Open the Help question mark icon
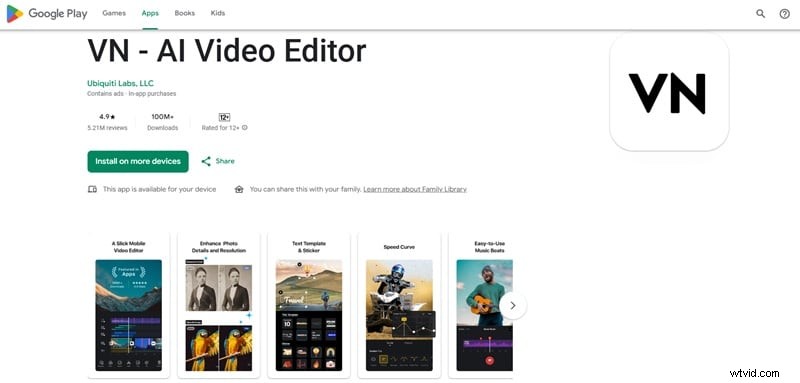 pyautogui.click(x=785, y=14)
